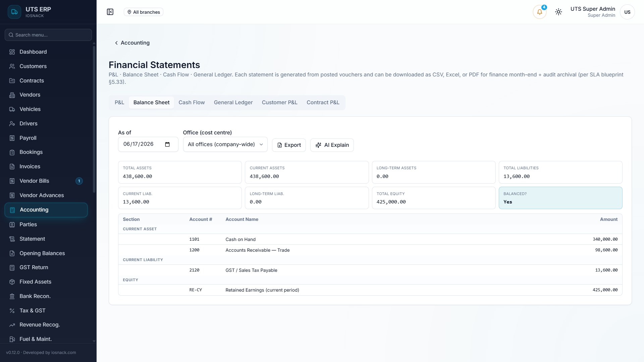Click the Parties icon in the sidebar

pyautogui.click(x=12, y=225)
